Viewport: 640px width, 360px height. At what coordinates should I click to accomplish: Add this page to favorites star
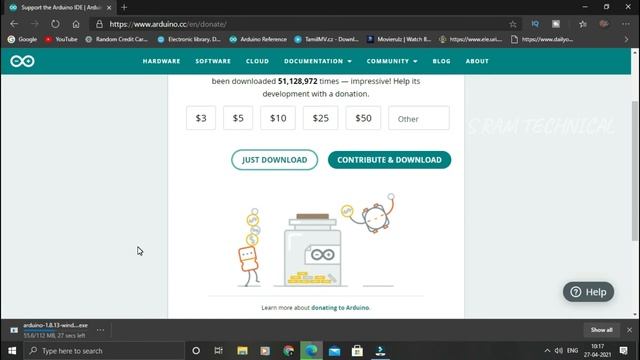pos(513,24)
